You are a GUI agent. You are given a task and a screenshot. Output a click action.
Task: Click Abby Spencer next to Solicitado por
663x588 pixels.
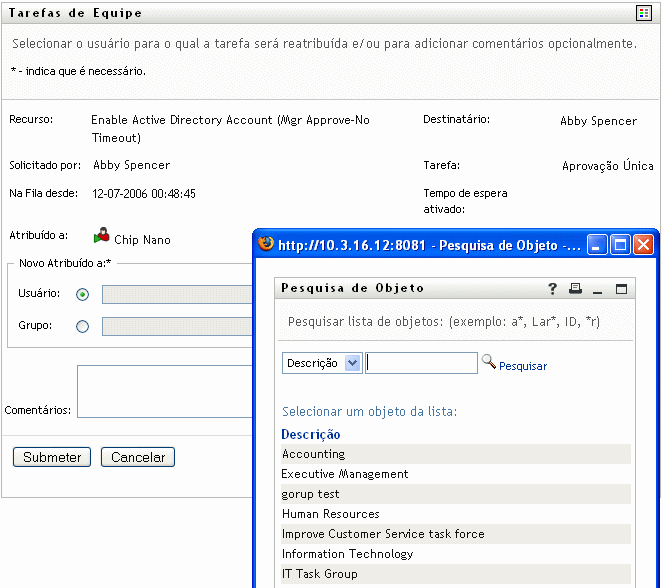(132, 165)
